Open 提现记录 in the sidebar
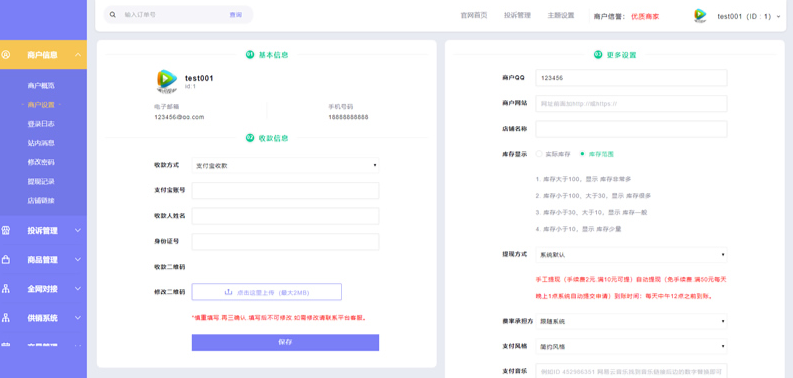 coord(41,181)
